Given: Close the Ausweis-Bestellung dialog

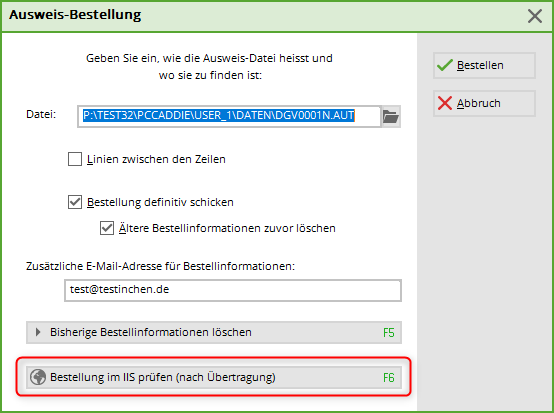Looking at the screenshot, I should click(535, 16).
